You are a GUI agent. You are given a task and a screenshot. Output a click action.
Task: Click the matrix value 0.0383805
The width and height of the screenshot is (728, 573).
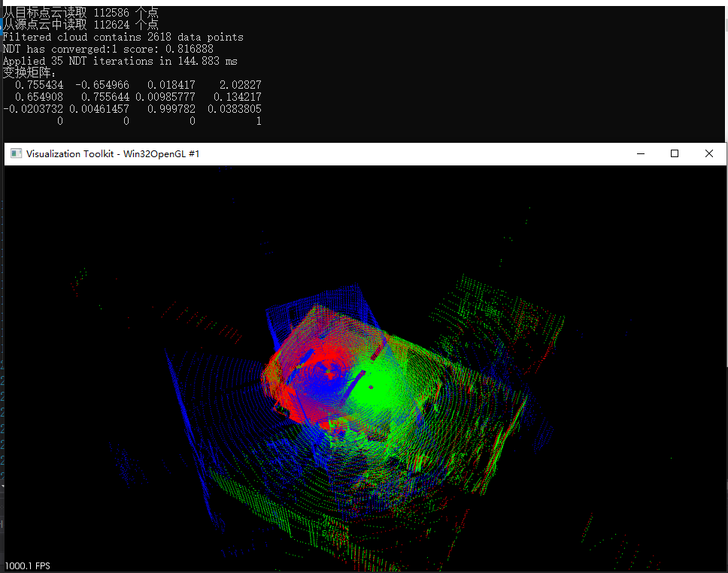235,109
